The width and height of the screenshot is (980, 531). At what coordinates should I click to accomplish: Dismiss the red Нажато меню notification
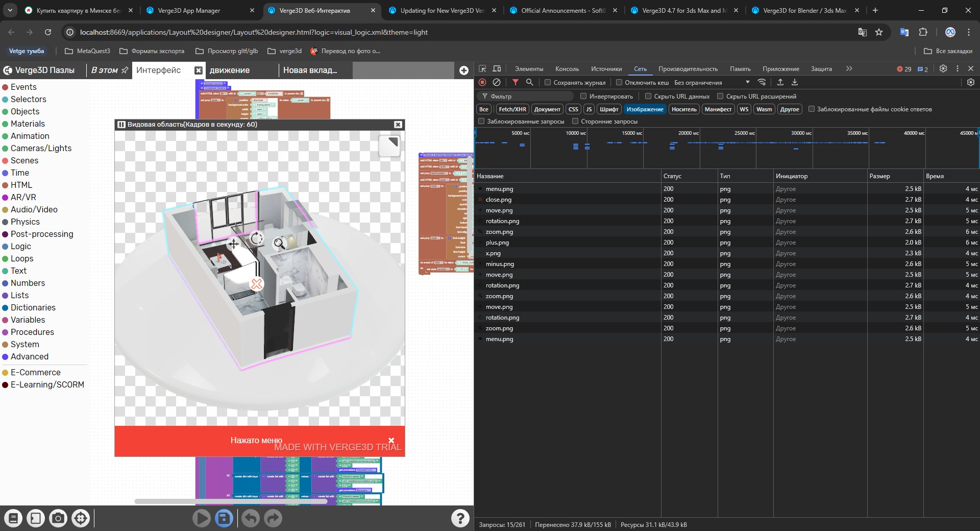point(391,440)
